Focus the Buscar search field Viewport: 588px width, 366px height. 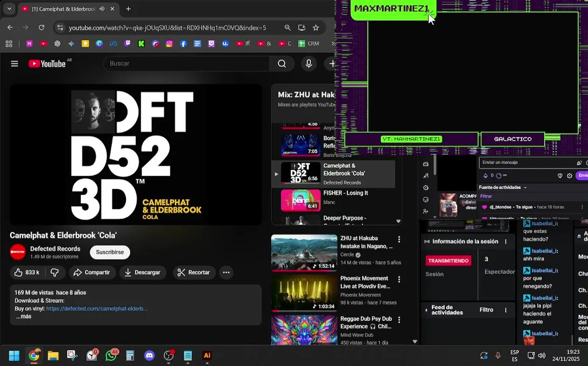coord(187,64)
